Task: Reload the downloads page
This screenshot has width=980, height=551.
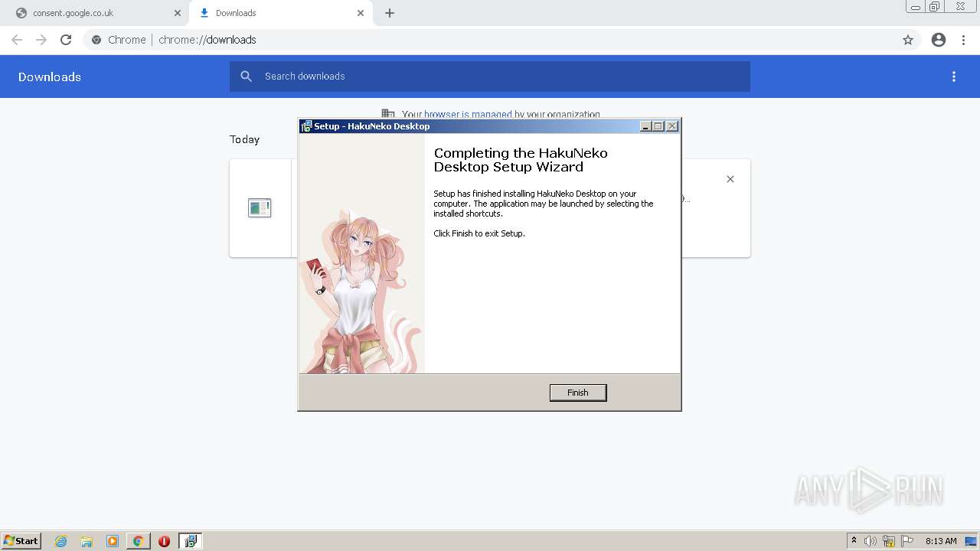Action: 66,40
